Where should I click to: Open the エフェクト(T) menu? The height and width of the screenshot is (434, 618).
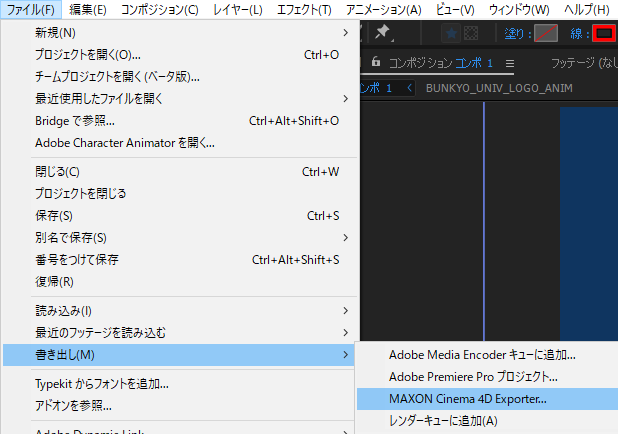tap(303, 10)
